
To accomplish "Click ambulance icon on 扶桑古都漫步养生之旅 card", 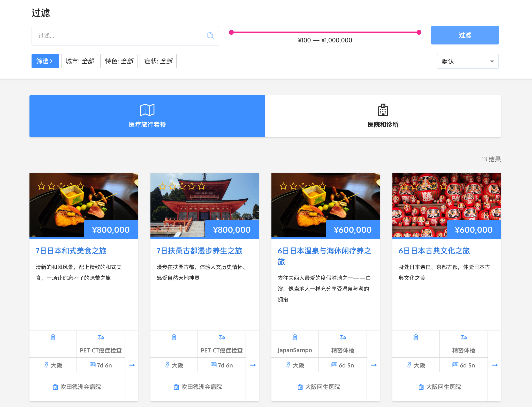I will pyautogui.click(x=222, y=337).
